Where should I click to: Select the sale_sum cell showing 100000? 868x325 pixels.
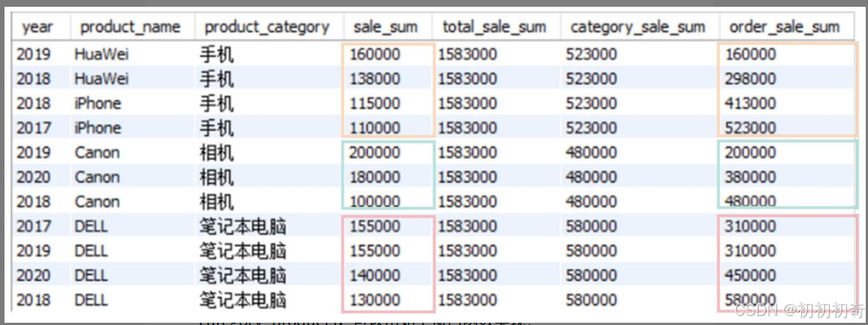click(374, 201)
